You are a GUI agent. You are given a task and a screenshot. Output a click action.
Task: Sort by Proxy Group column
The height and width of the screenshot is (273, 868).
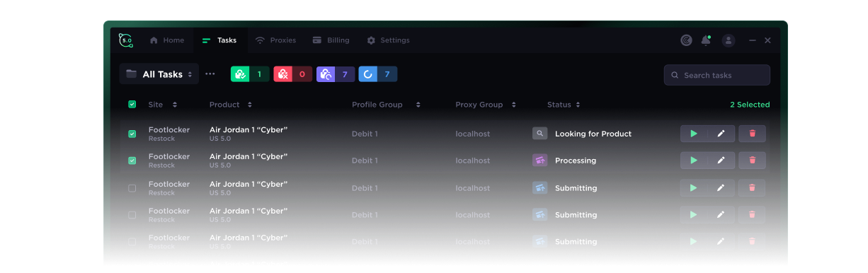tap(486, 105)
